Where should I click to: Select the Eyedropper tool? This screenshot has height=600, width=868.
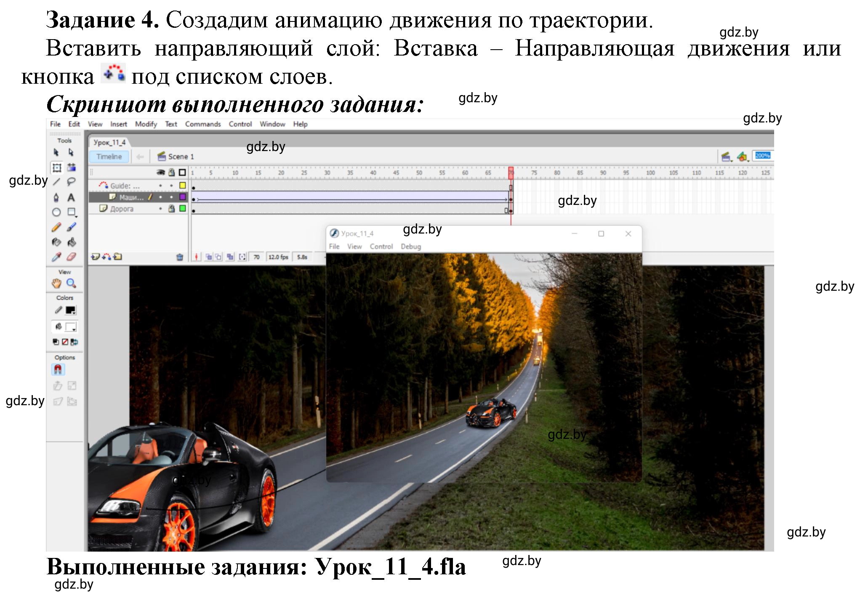pos(56,257)
